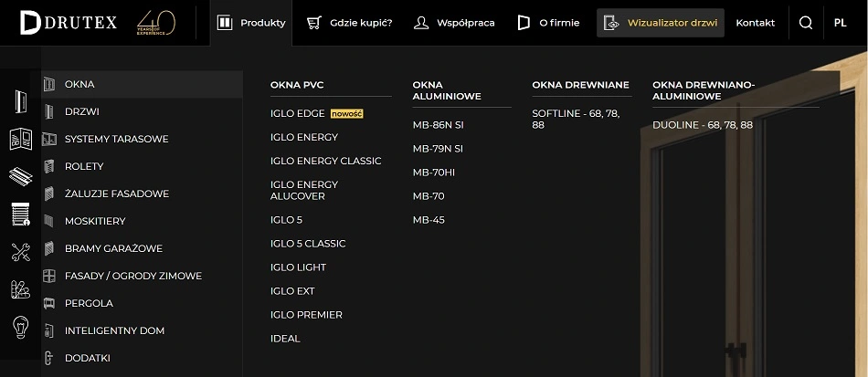Click the grid icon beside FASADY / OGRODY ZIMOWE

[49, 276]
